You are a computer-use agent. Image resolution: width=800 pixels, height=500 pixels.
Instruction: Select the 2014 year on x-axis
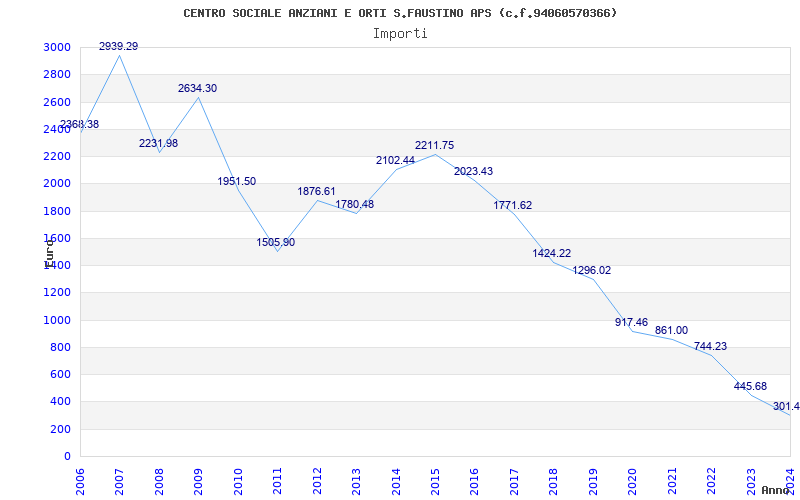pyautogui.click(x=396, y=480)
